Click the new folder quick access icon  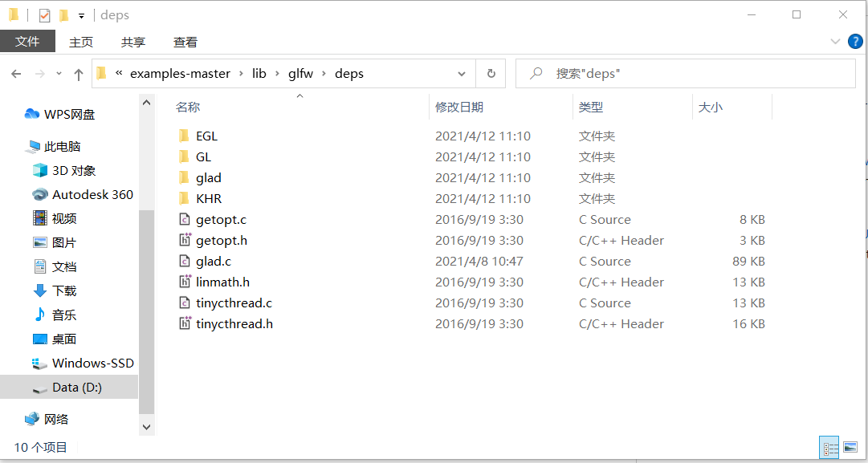tap(63, 15)
